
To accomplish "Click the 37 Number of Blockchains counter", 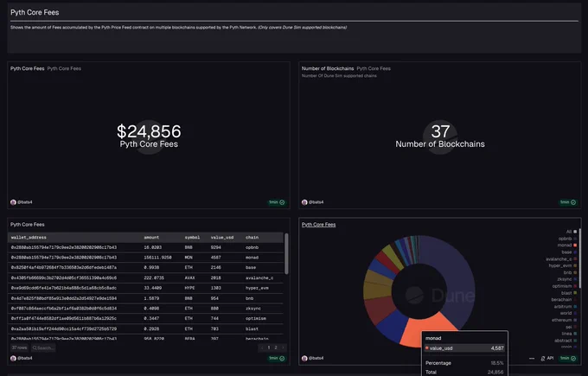I will (x=440, y=136).
